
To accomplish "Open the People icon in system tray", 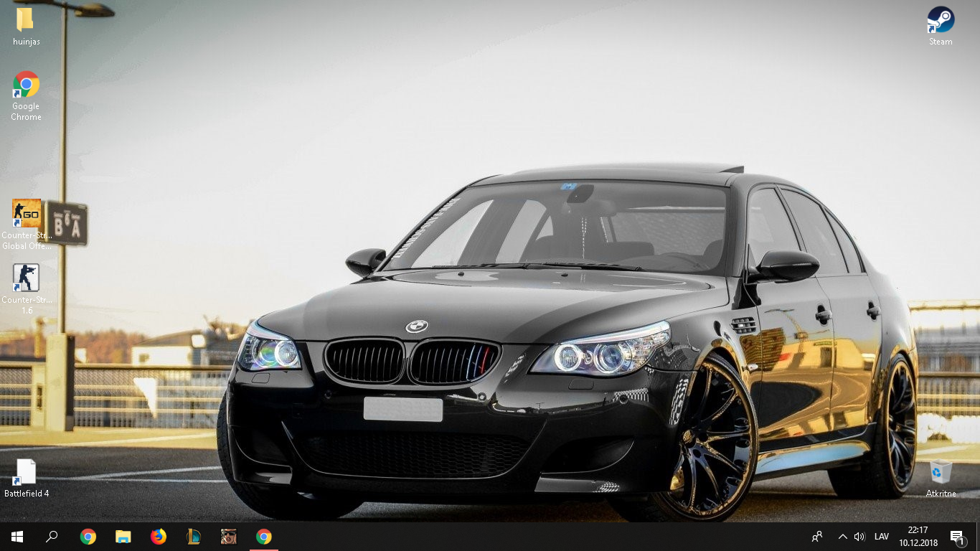I will click(816, 537).
